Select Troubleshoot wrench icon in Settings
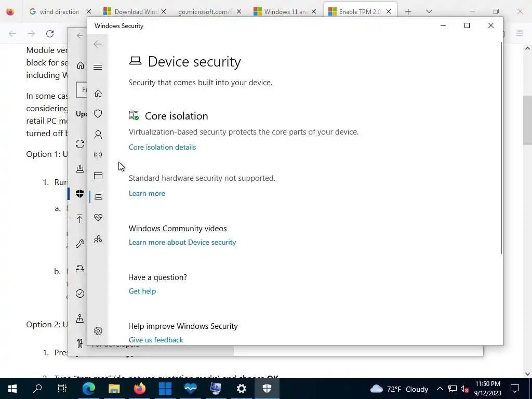532x399 pixels. click(x=80, y=244)
